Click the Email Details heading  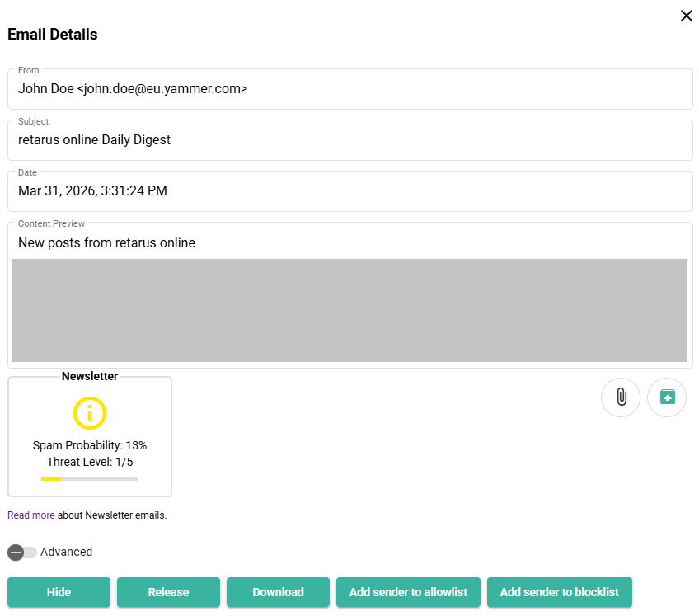pos(53,35)
